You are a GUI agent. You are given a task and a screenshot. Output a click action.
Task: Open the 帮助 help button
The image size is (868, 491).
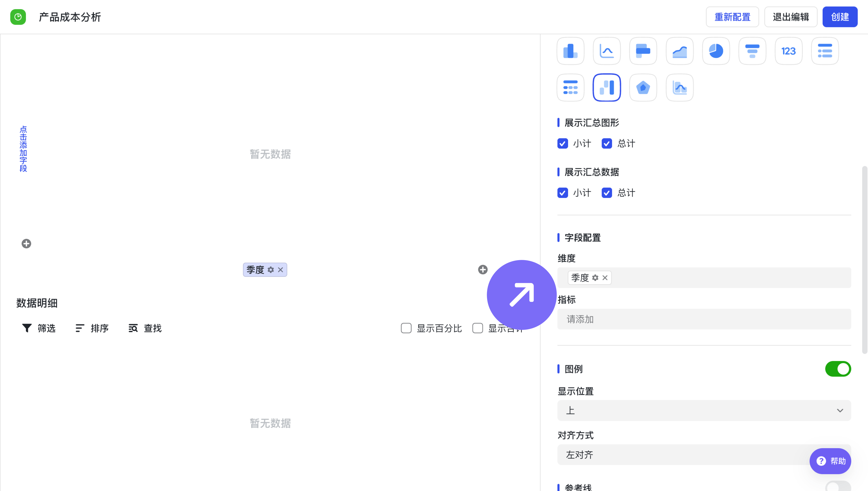pos(830,461)
